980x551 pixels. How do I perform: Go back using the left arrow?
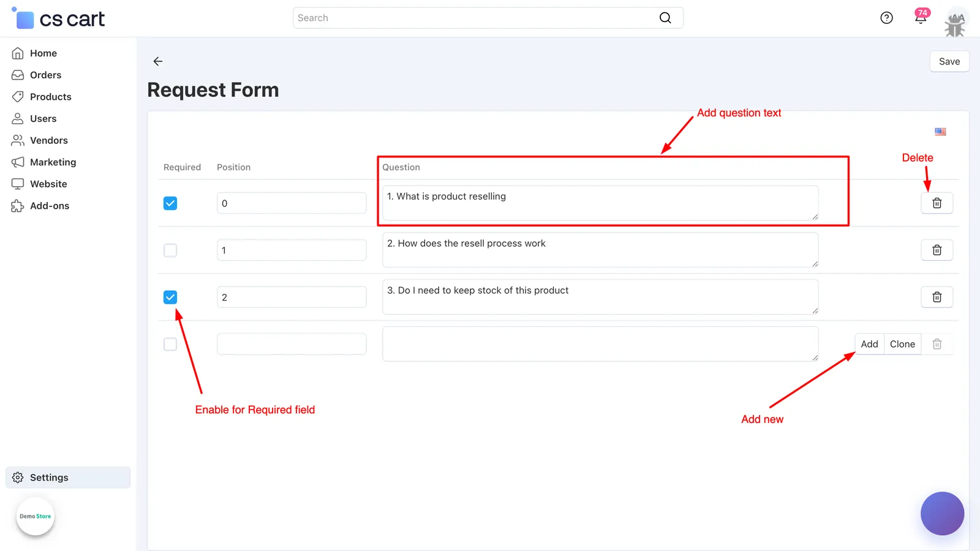(158, 61)
